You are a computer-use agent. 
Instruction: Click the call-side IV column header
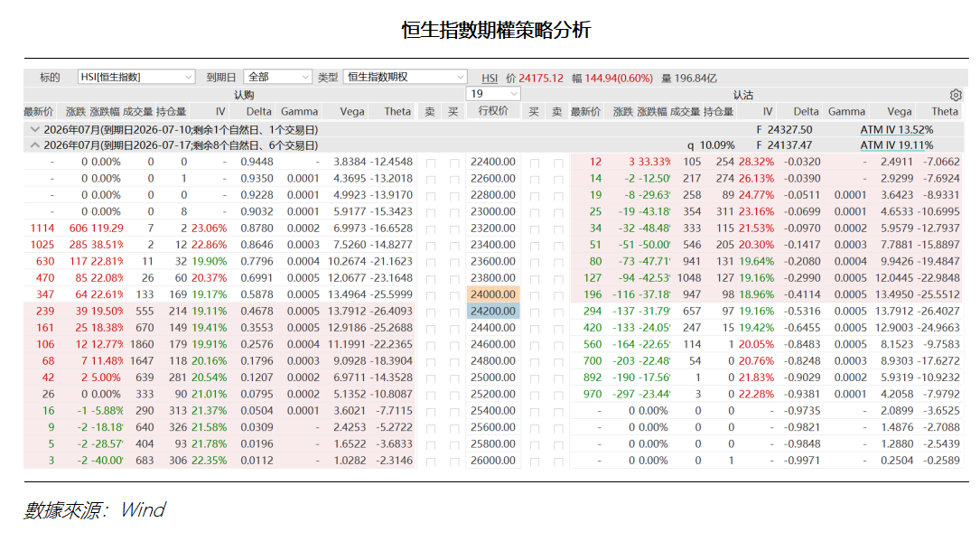(220, 112)
